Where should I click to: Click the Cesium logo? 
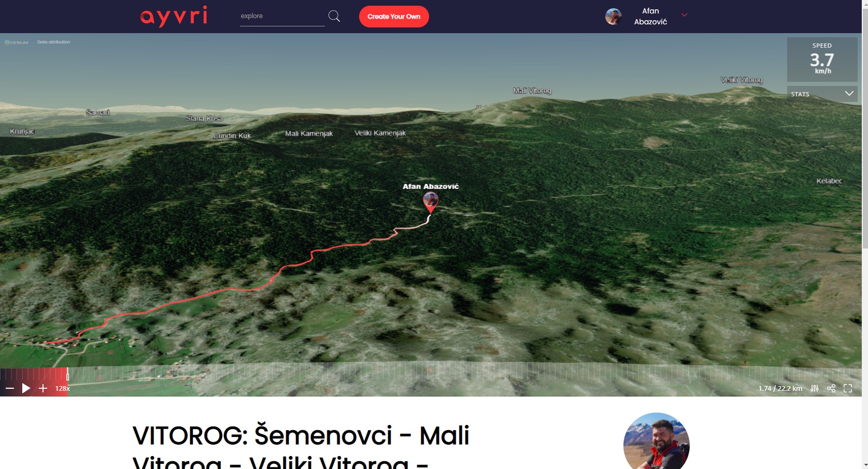[16, 42]
